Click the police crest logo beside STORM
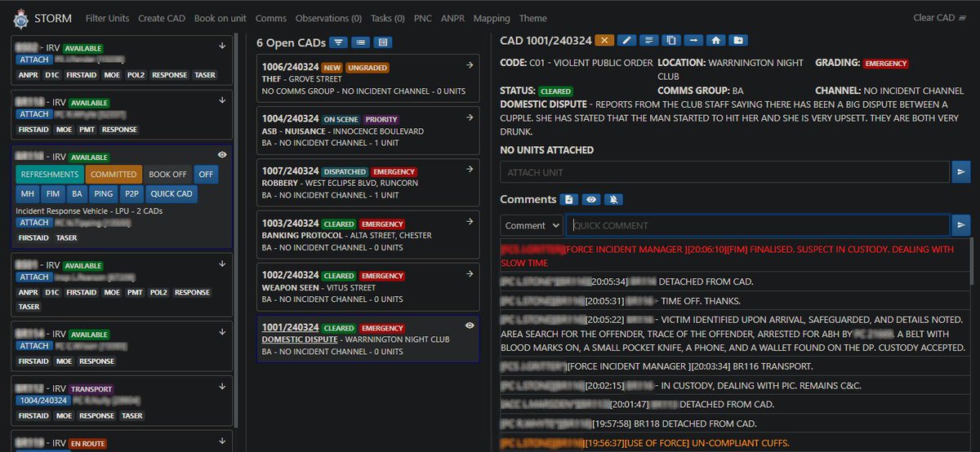Viewport: 980px width, 452px height. coord(21,17)
